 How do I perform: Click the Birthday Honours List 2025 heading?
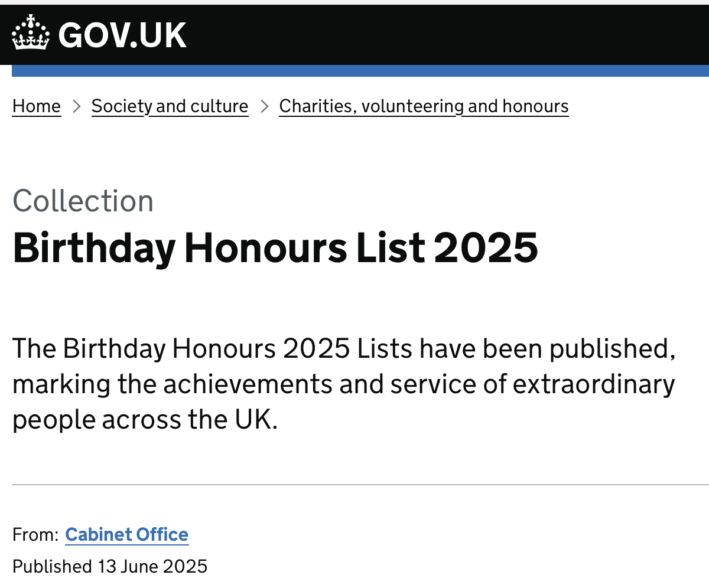[x=275, y=247]
